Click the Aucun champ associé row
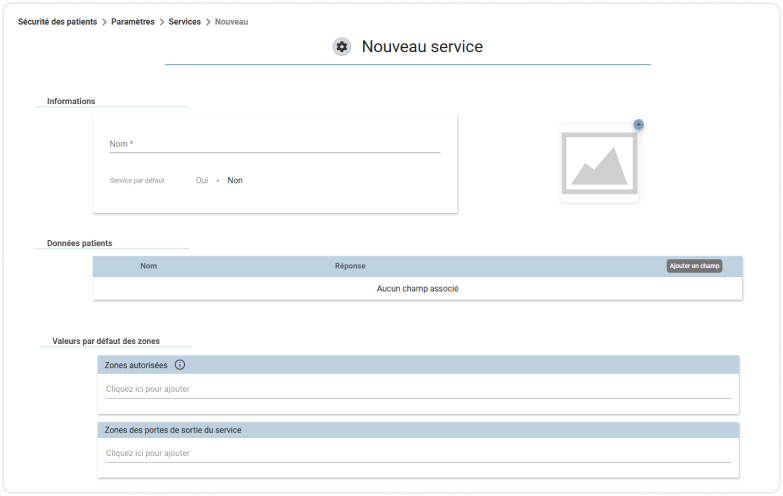 [417, 289]
